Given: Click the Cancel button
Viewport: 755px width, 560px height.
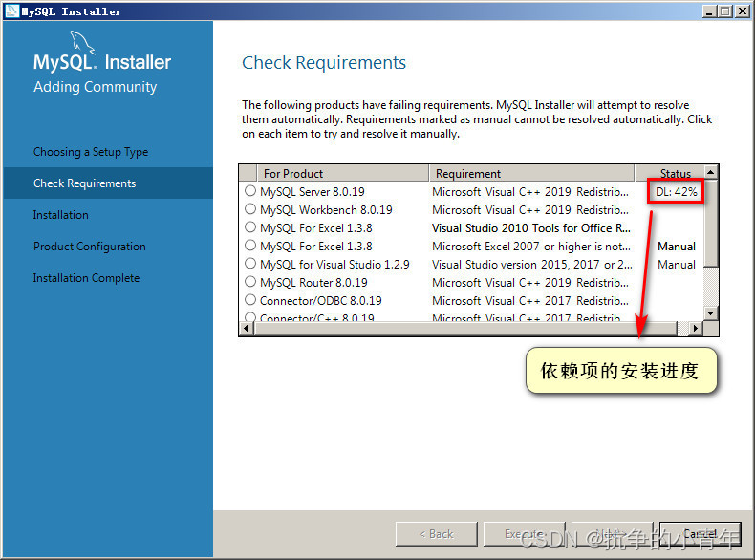Looking at the screenshot, I should [x=701, y=534].
